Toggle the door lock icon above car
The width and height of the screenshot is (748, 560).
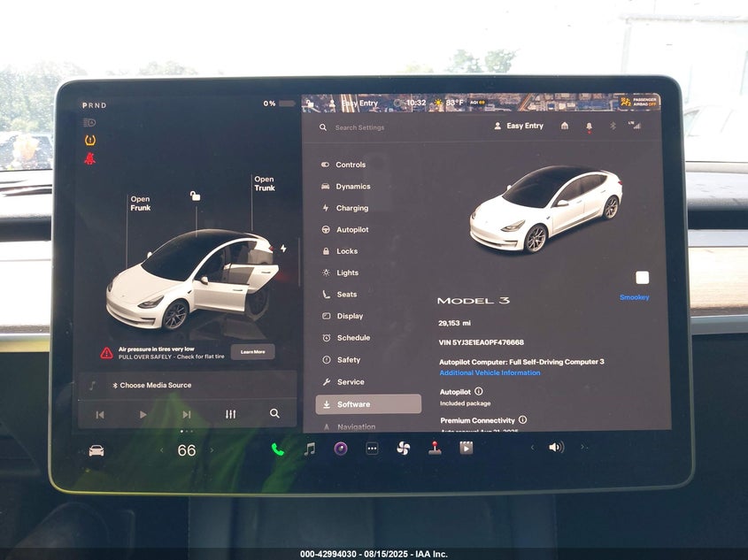point(196,196)
